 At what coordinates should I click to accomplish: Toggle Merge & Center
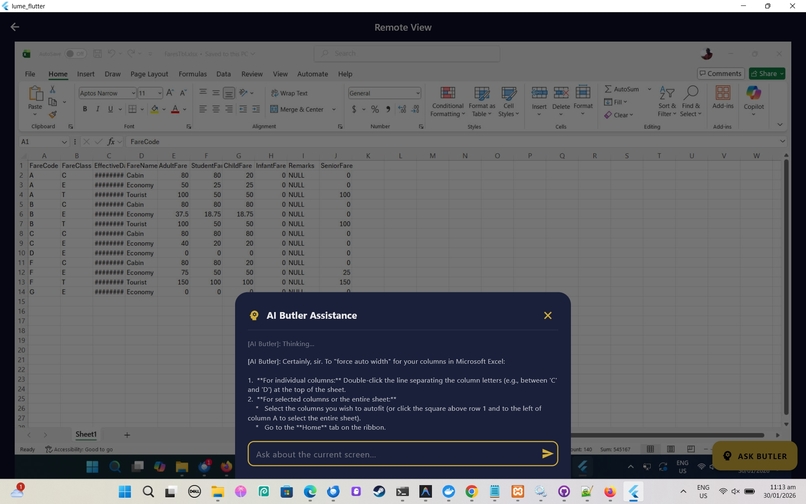[297, 109]
